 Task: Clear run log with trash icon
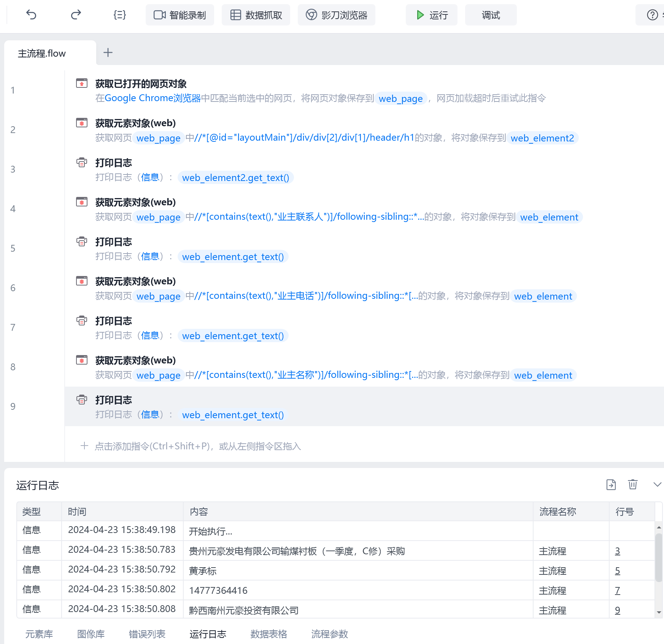(x=632, y=485)
